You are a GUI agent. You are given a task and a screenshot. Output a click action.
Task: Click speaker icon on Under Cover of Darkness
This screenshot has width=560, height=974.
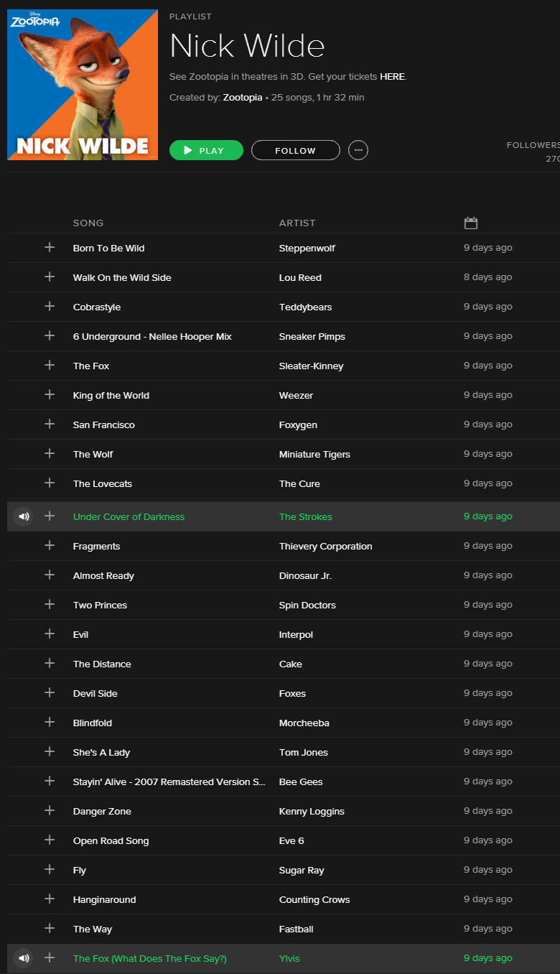pos(23,516)
